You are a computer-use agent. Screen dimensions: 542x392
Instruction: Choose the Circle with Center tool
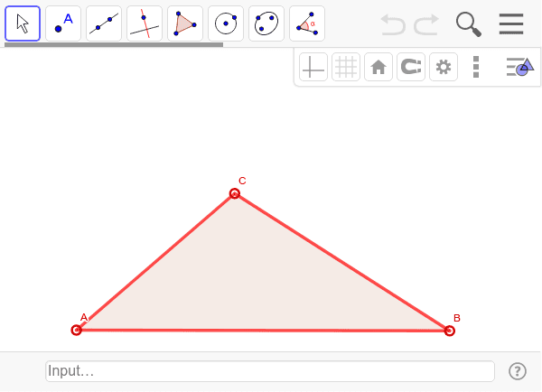(226, 23)
